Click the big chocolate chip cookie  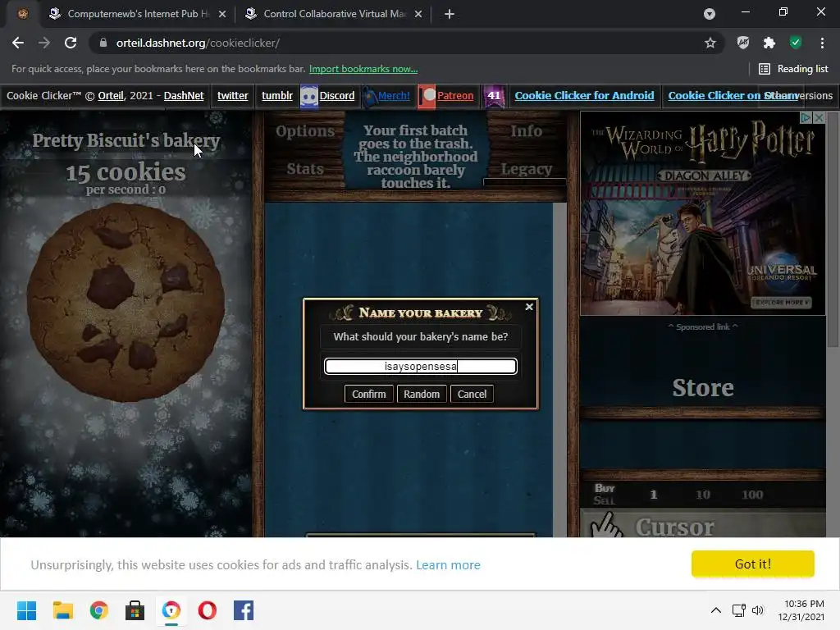click(126, 302)
